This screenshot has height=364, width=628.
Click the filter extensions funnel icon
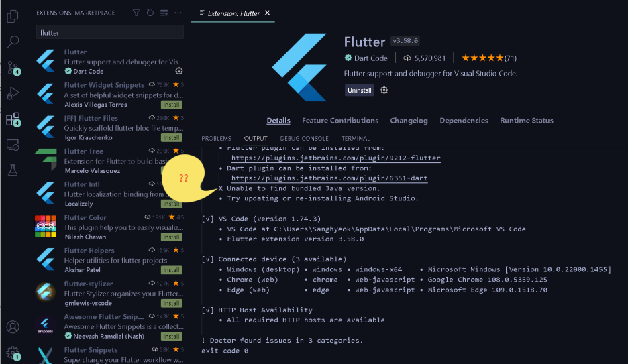pos(136,13)
